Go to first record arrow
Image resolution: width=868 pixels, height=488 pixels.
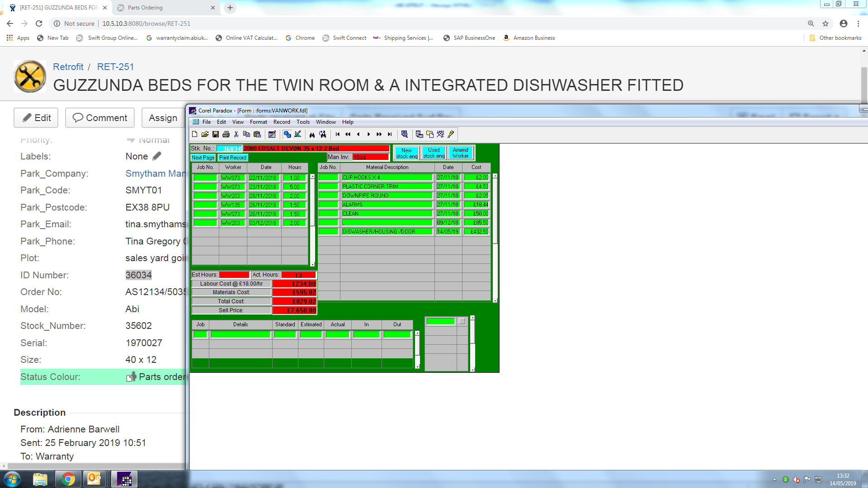tap(337, 134)
